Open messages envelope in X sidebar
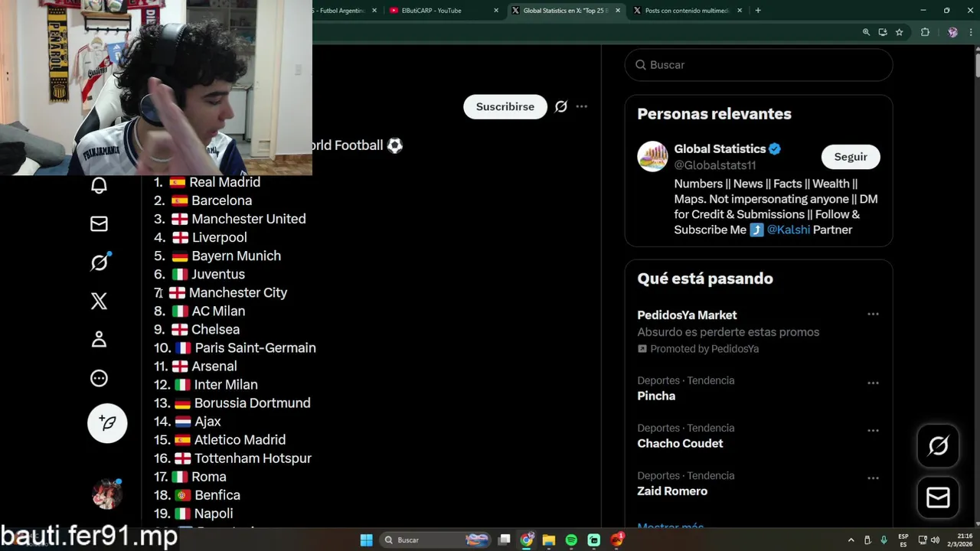Image resolution: width=980 pixels, height=551 pixels. pyautogui.click(x=99, y=223)
